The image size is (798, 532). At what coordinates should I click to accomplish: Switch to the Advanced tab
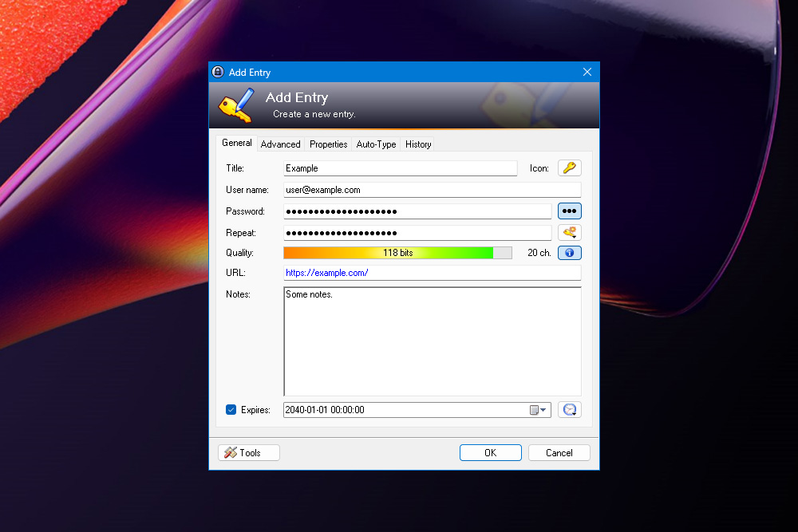(280, 144)
